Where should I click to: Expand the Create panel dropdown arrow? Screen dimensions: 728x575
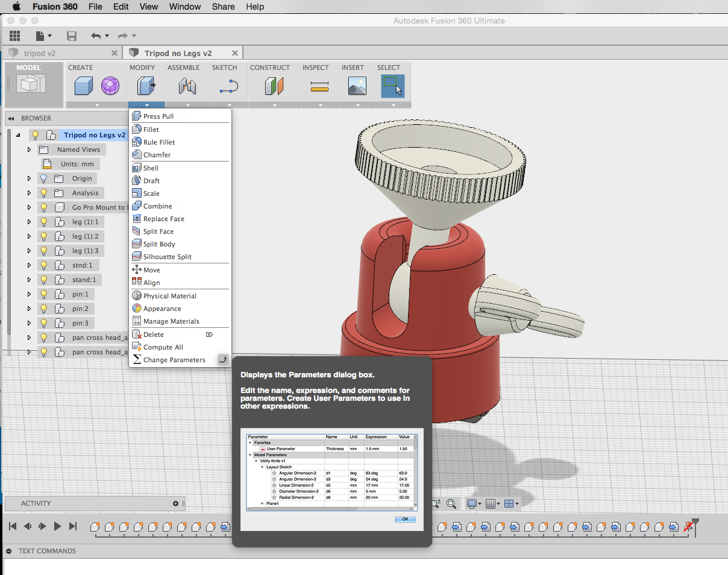[x=96, y=105]
